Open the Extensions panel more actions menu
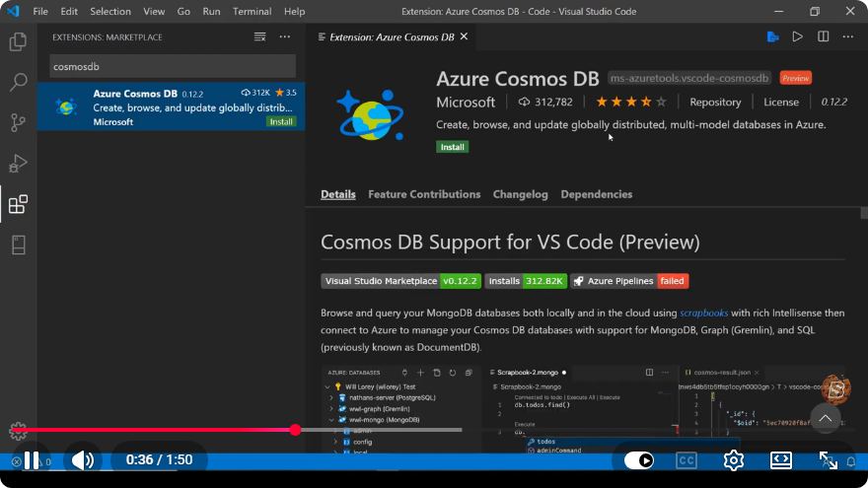Screen dimensions: 868x488 point(284,37)
